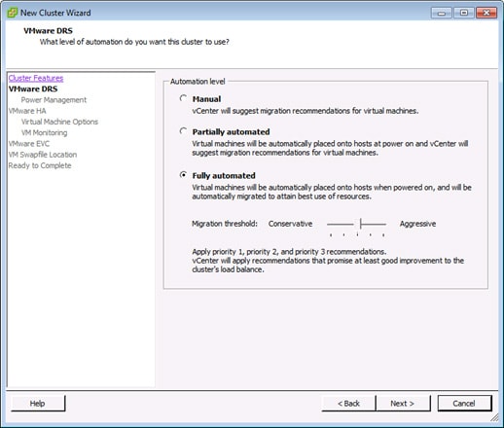Maximize the wizard window
The width and height of the screenshot is (504, 428).
[464, 13]
